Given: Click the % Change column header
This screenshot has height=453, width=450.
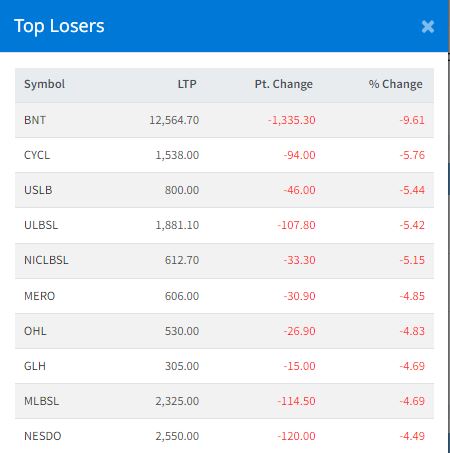Looking at the screenshot, I should 396,84.
